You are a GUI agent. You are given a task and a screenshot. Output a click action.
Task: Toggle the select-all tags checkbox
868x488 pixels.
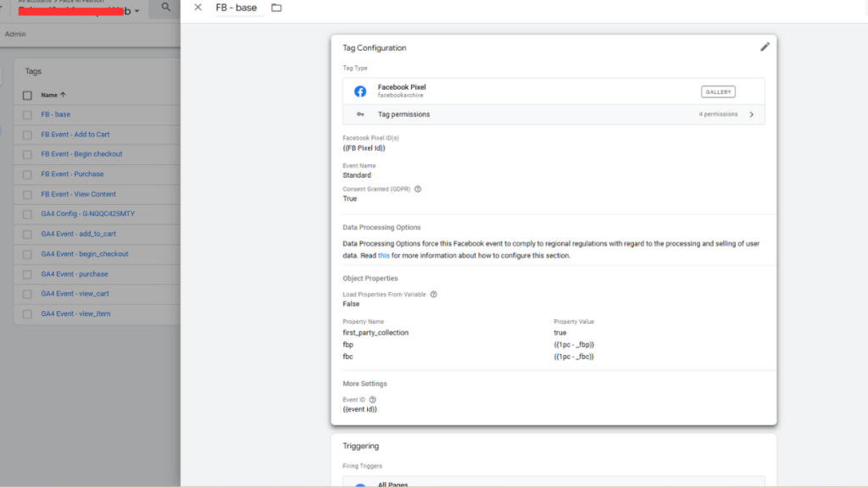[x=27, y=96]
